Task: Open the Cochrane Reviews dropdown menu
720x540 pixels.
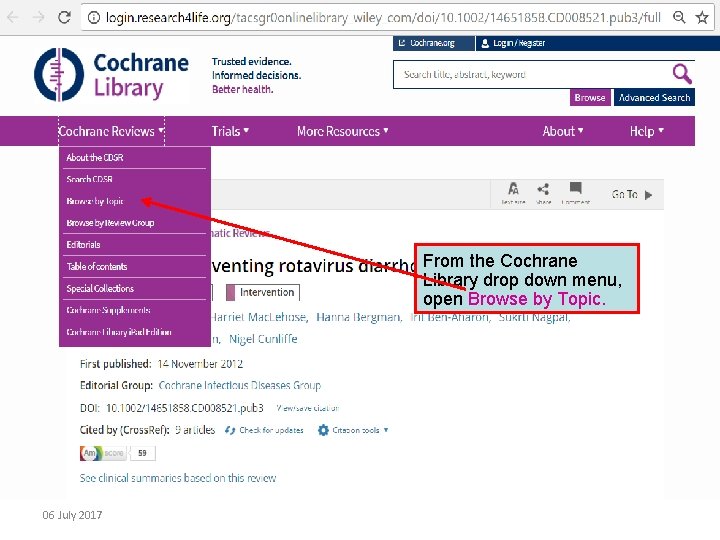Action: 111,131
